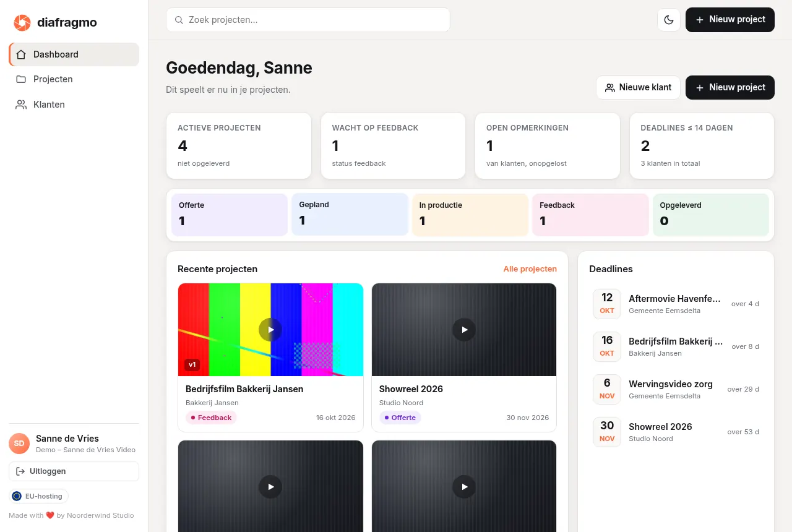Click the search magnifier icon
Image resolution: width=792 pixels, height=532 pixels.
tap(179, 20)
